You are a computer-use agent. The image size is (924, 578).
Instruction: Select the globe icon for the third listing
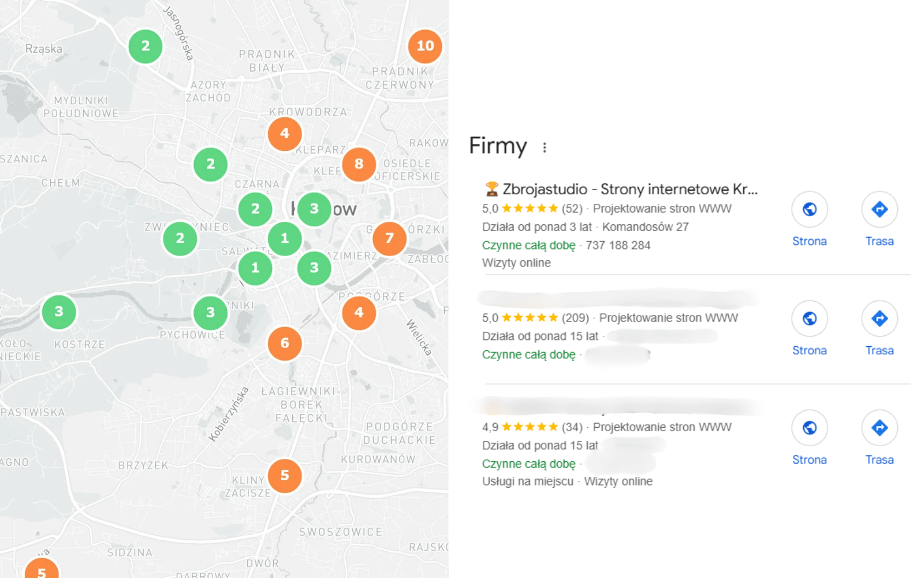coord(810,428)
